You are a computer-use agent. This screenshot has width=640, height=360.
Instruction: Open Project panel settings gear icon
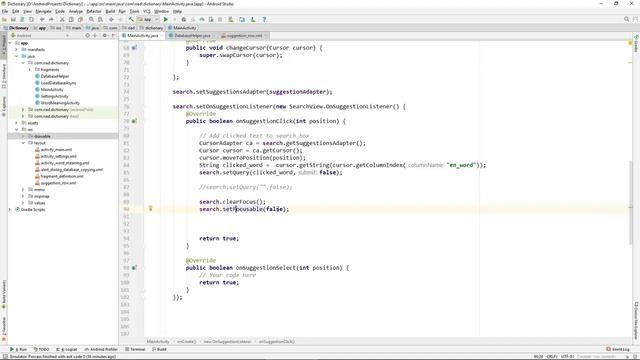(104, 36)
